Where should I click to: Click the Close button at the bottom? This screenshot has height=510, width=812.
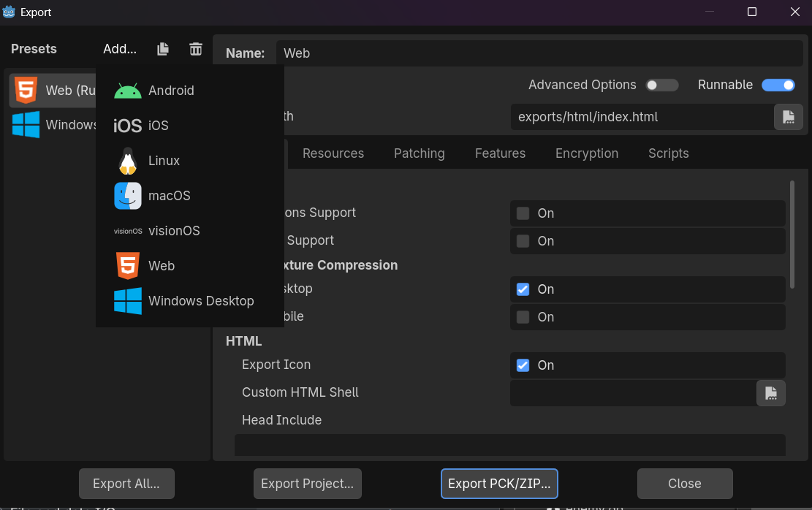[685, 484]
